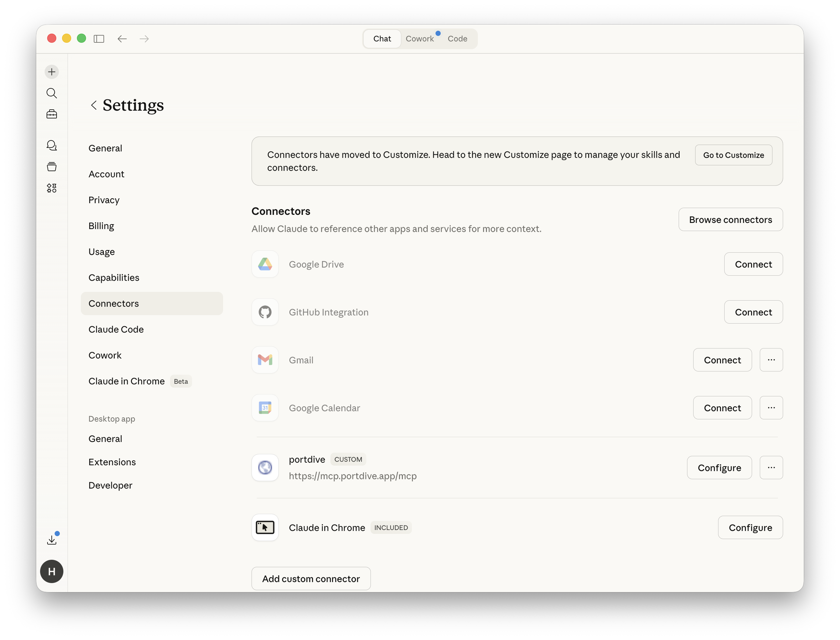Open chats list icon in sidebar
This screenshot has height=640, width=840.
(52, 146)
